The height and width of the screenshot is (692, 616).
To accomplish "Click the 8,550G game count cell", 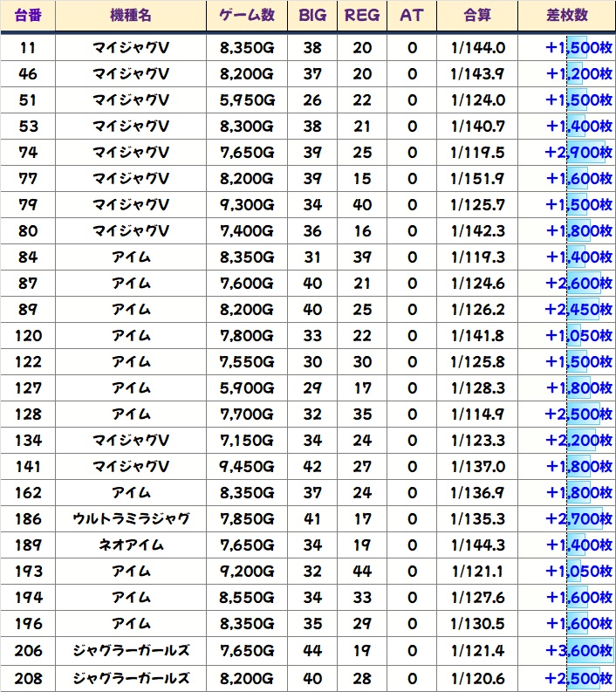I will (x=247, y=598).
